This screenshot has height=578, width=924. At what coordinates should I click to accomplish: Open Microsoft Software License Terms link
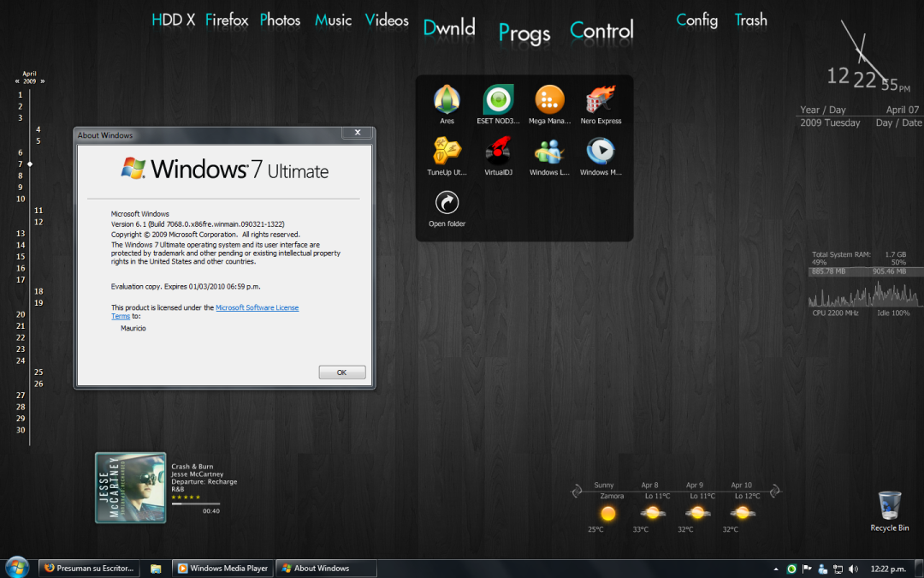tap(257, 308)
